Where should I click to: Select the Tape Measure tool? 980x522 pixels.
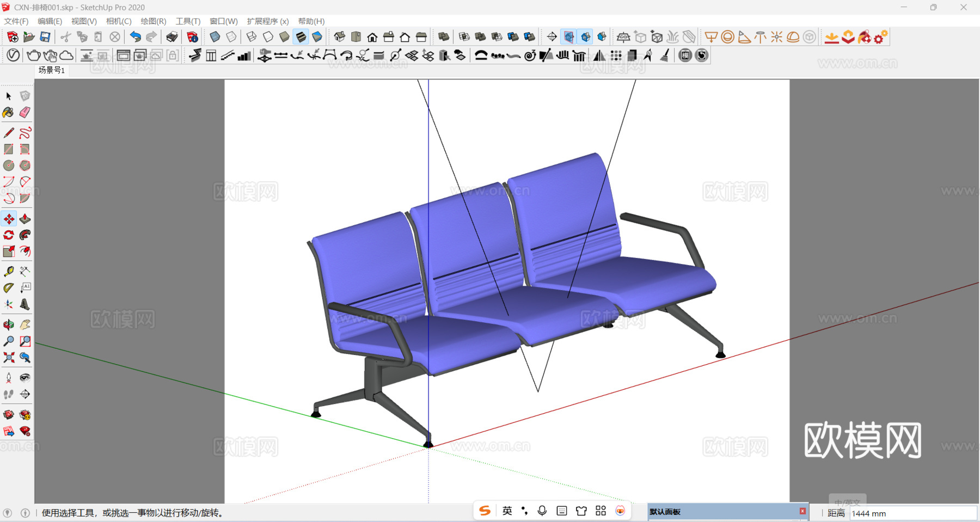tap(9, 271)
